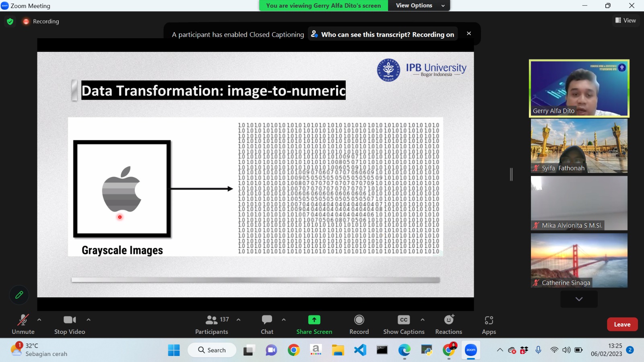Screen dimensions: 644x362
Task: Open the annotation pencil tool
Action: pos(19,295)
